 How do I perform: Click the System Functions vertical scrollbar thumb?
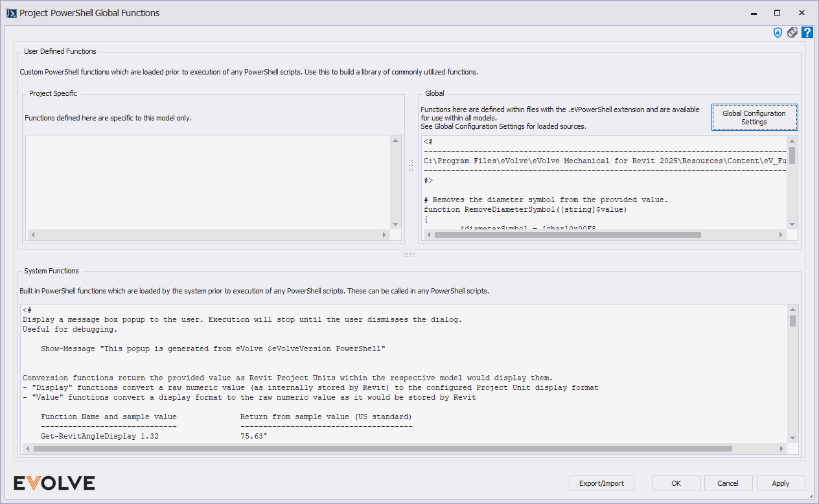point(792,321)
